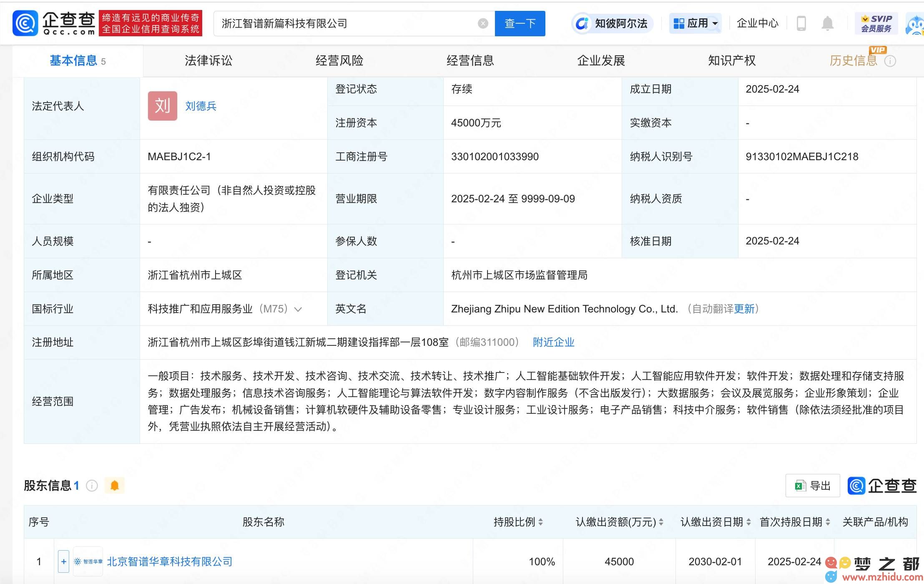Click the 刘 avatar of the legal representative
Image resolution: width=924 pixels, height=584 pixels.
click(162, 106)
